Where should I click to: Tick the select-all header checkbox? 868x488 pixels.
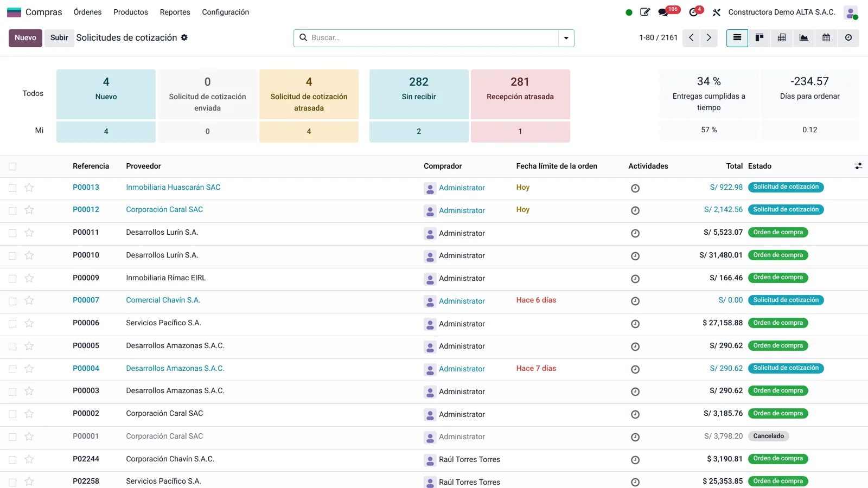tap(12, 166)
